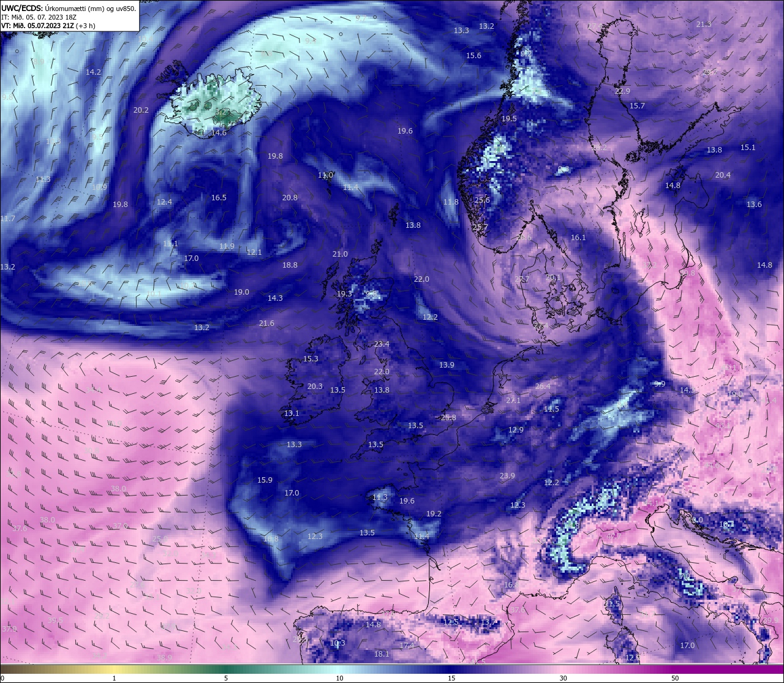The width and height of the screenshot is (784, 683).
Task: Click the 19.0 value on the map
Action: pyautogui.click(x=241, y=292)
